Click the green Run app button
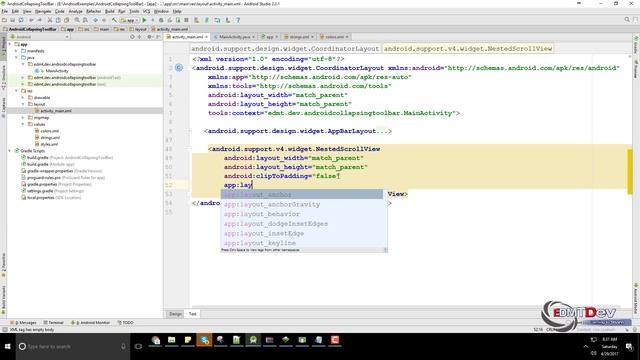 144,20
